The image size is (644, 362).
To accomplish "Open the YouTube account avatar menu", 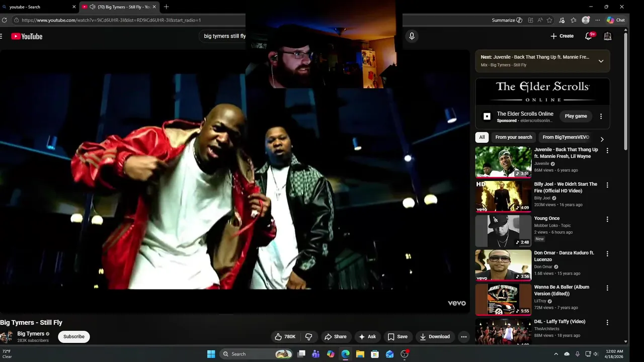I will tap(608, 36).
